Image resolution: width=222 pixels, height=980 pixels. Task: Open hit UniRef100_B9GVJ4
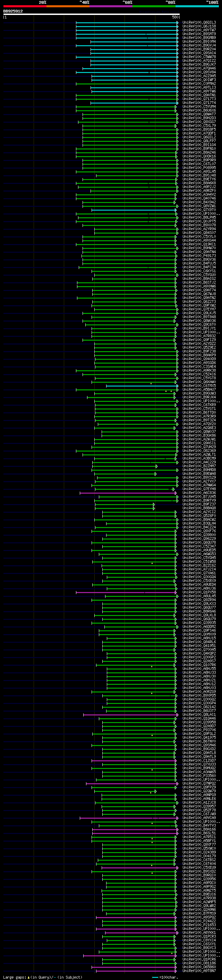pos(199,45)
